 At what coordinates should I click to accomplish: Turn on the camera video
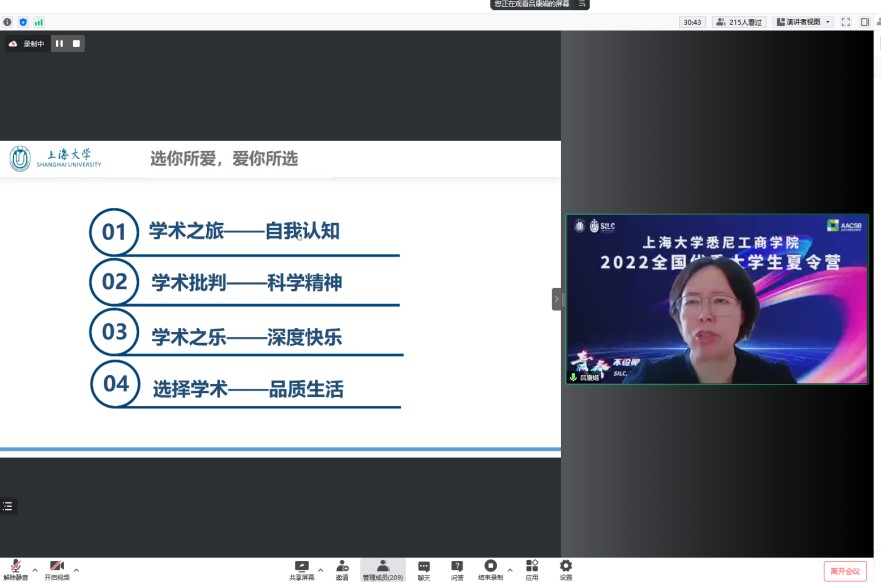pyautogui.click(x=57, y=567)
